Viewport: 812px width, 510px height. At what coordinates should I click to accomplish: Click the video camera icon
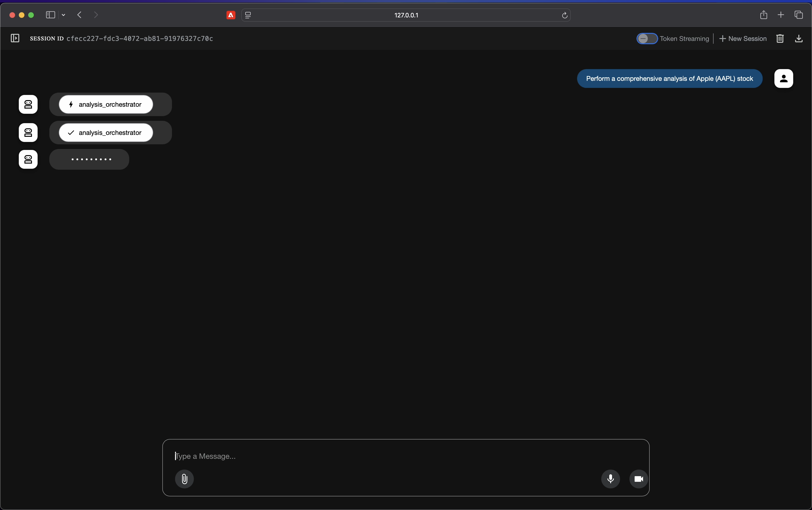tap(638, 479)
